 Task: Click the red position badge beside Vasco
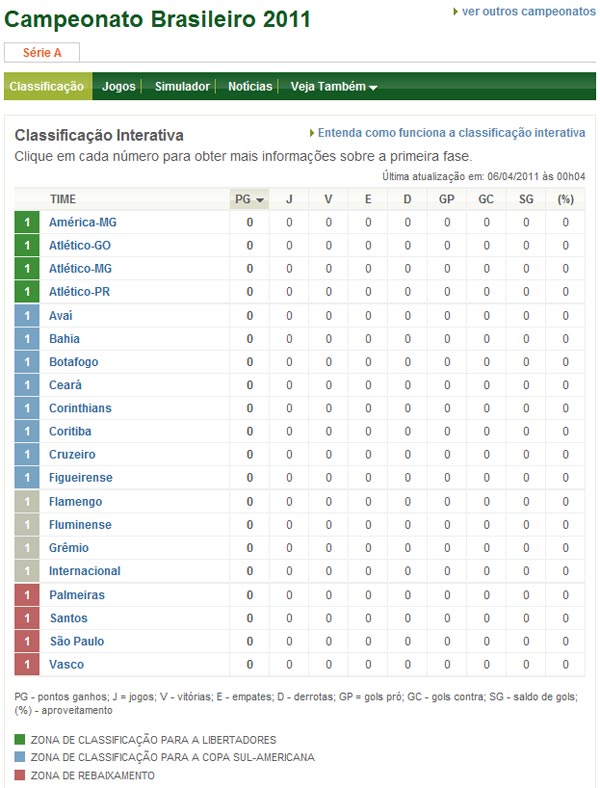coord(27,664)
